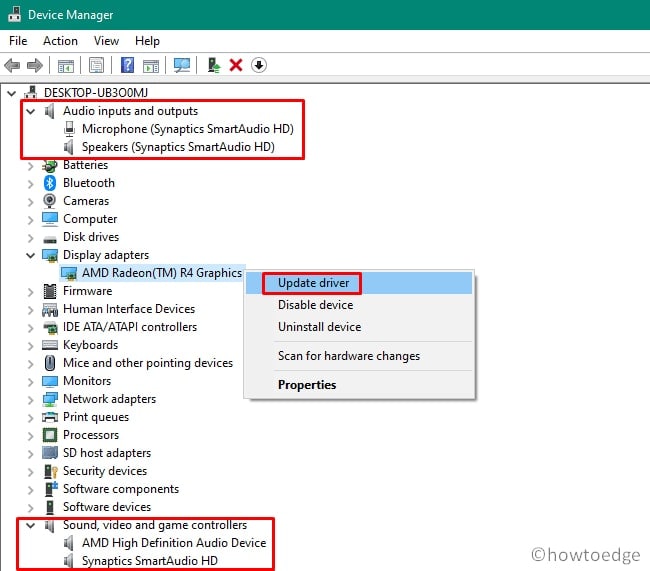Click the Back arrow toolbar icon
Viewport: 650px width, 571px height.
[12, 65]
